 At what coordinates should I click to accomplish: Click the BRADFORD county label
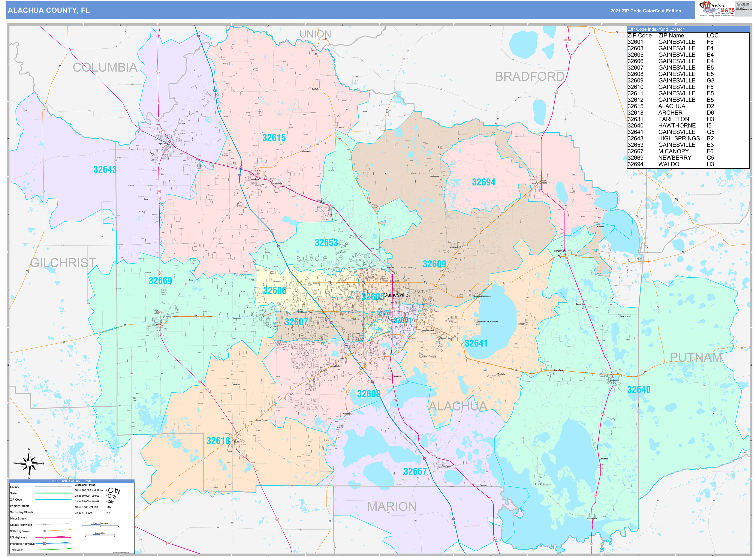pyautogui.click(x=530, y=76)
